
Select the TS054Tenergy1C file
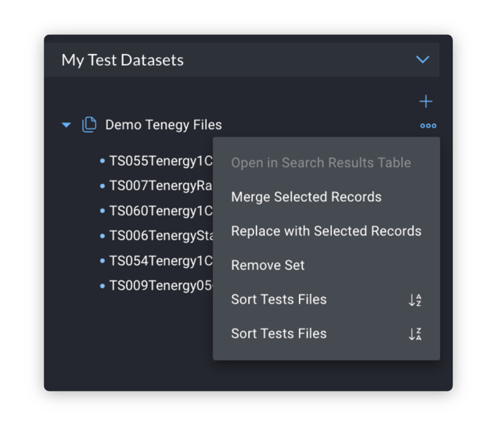coord(161,260)
